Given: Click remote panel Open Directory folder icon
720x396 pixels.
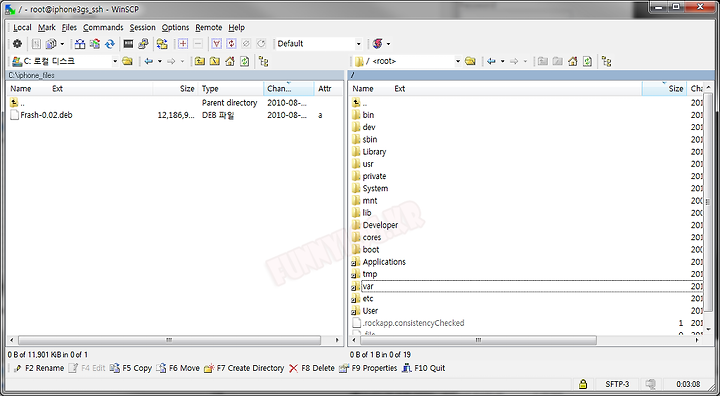Looking at the screenshot, I should tap(470, 61).
